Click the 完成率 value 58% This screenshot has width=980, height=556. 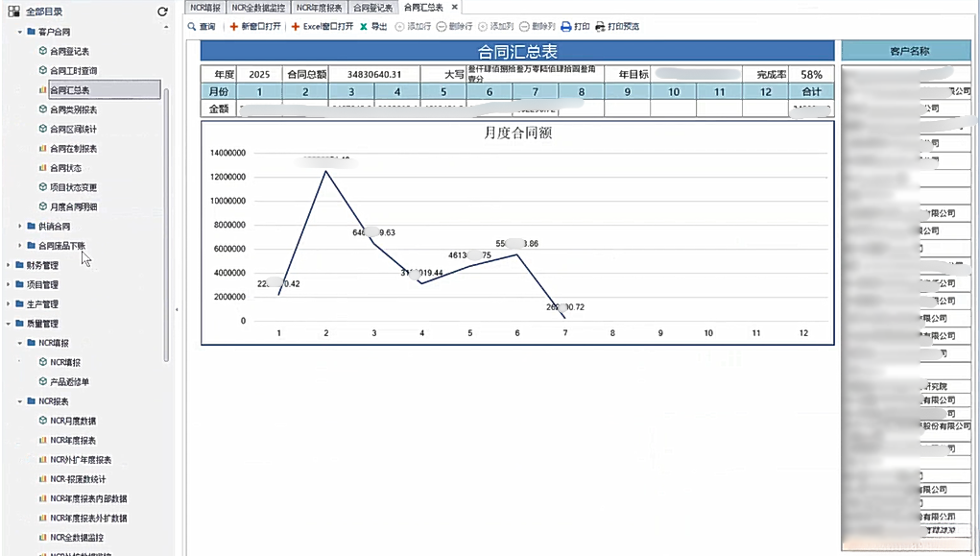click(811, 75)
